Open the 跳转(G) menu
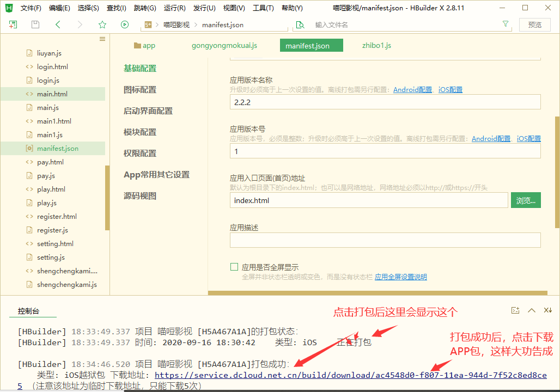560x392 pixels. (x=145, y=8)
